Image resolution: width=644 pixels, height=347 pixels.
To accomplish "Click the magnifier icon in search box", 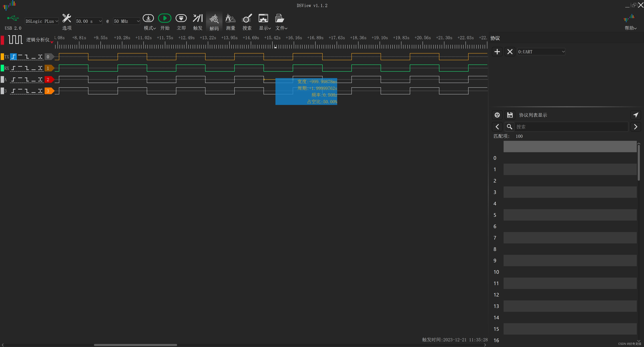I will point(509,127).
